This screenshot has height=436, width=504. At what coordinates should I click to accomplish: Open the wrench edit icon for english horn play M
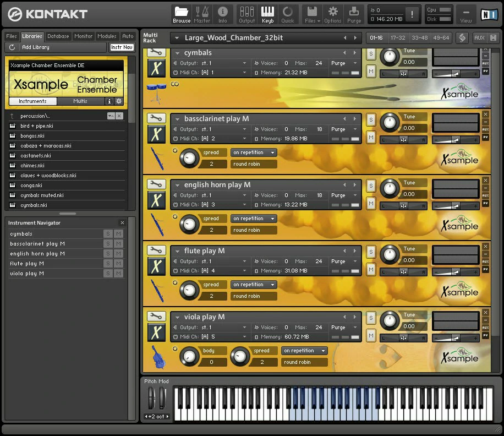click(x=156, y=184)
